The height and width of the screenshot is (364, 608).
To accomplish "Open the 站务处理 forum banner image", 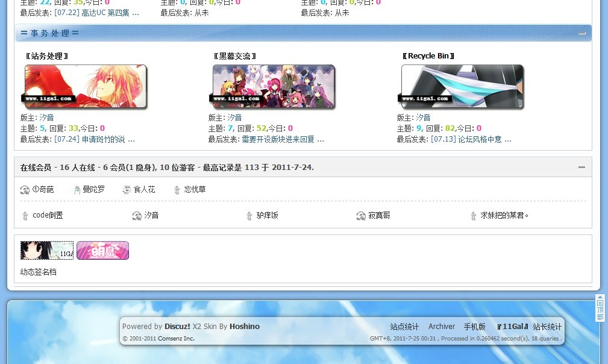I will pos(86,86).
